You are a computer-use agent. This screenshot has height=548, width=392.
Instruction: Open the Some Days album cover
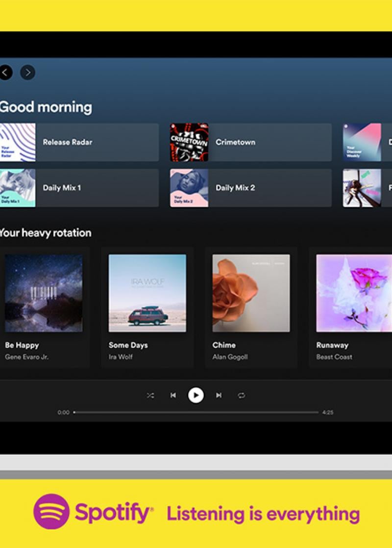coord(147,293)
